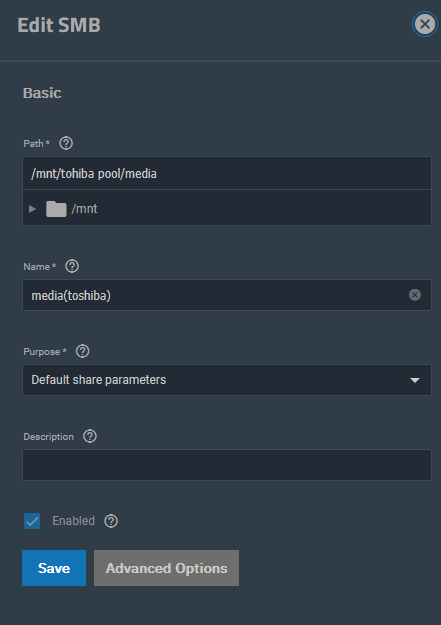The image size is (441, 625).
Task: Close the Edit SMB panel
Action: point(425,24)
